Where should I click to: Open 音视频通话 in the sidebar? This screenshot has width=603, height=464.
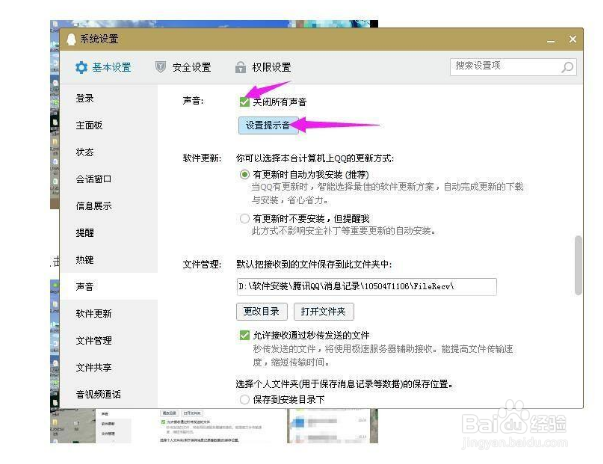[x=98, y=394]
